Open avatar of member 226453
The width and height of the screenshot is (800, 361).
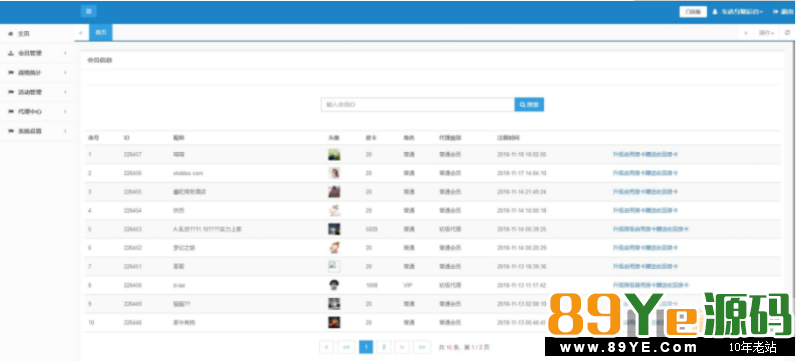[334, 229]
